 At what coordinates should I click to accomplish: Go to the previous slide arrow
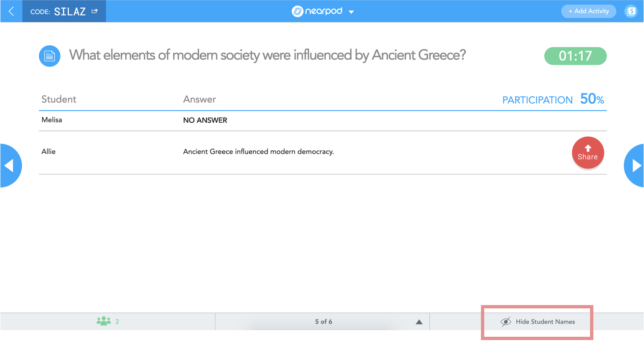coord(9,166)
